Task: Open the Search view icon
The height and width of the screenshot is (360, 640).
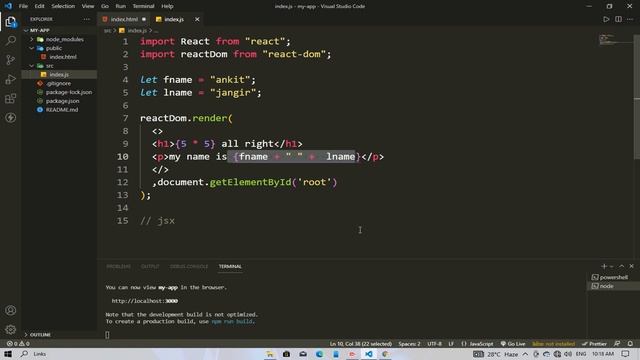Action: point(11,40)
